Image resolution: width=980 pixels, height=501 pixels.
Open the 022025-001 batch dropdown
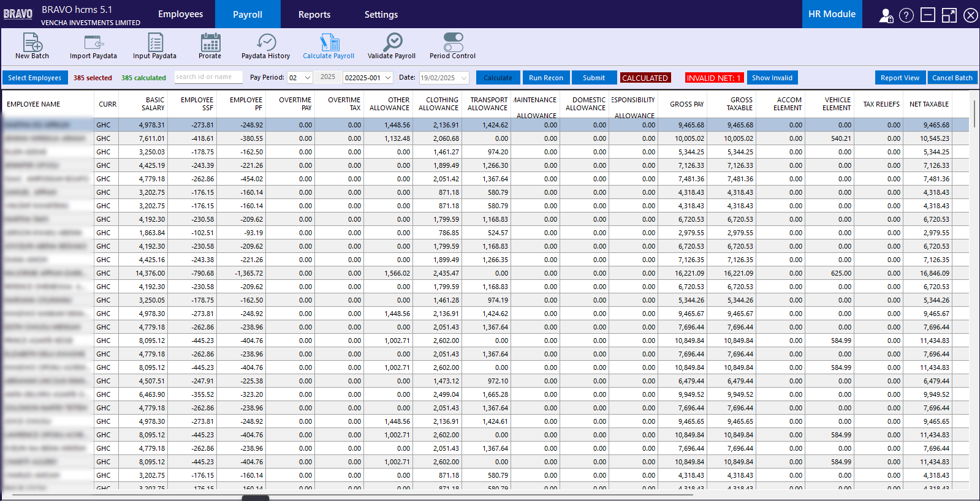click(x=388, y=78)
